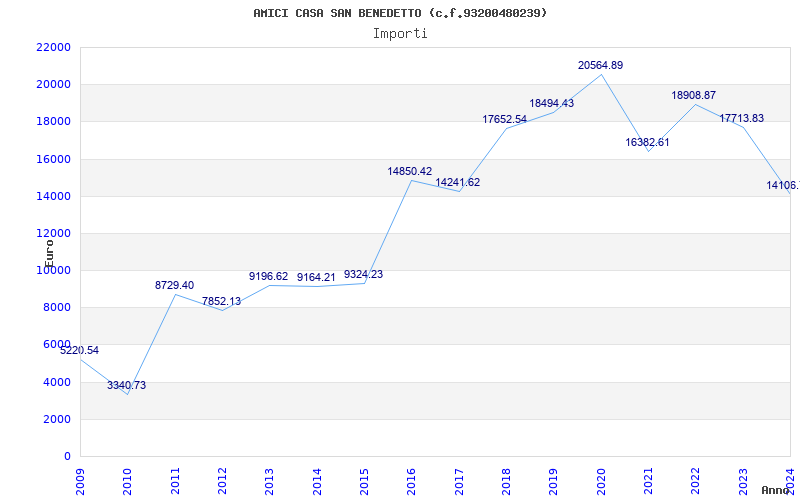Click the x-axis year 2010
800x500 pixels.
click(128, 482)
